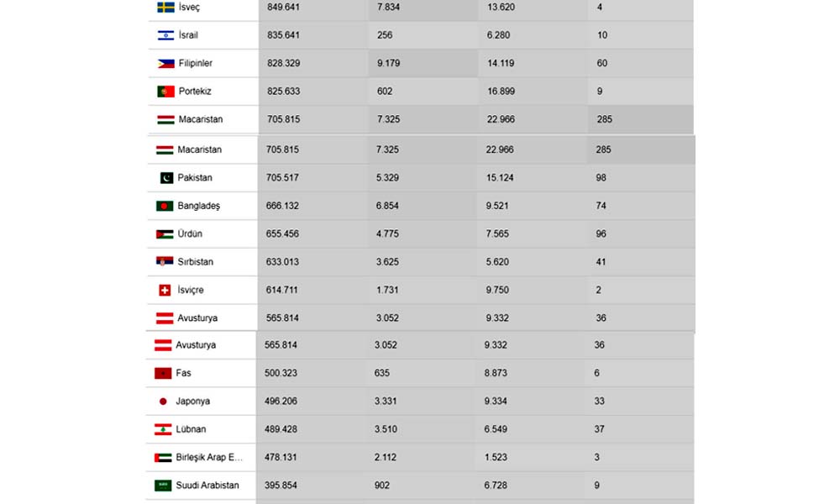Click the Israel flag icon
Screen dimensions: 840x504
click(165, 35)
